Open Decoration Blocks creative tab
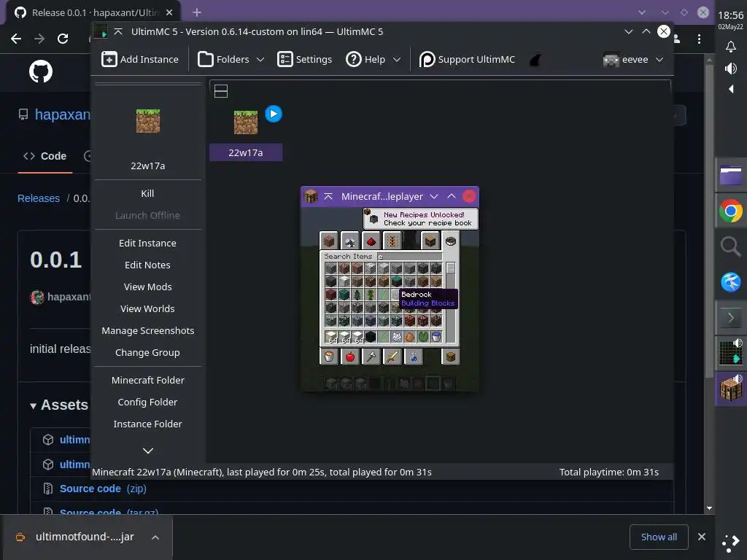This screenshot has height=560, width=747. coord(349,241)
